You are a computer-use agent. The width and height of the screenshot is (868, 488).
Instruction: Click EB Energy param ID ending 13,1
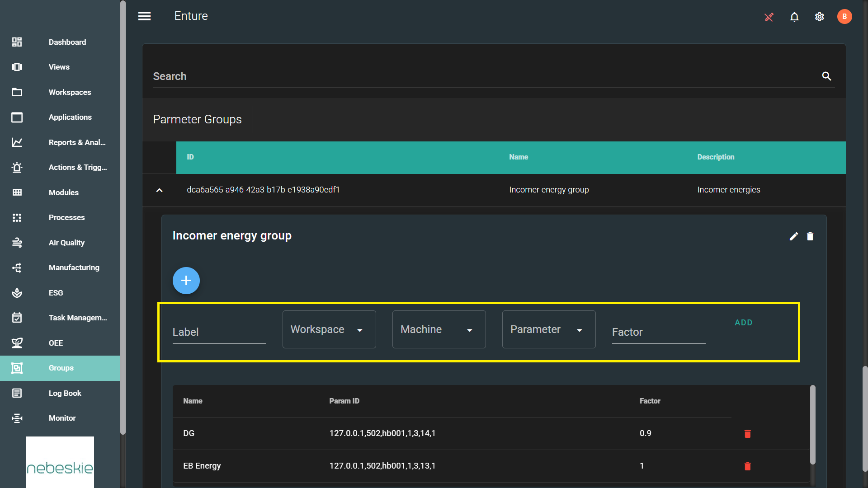382,466
